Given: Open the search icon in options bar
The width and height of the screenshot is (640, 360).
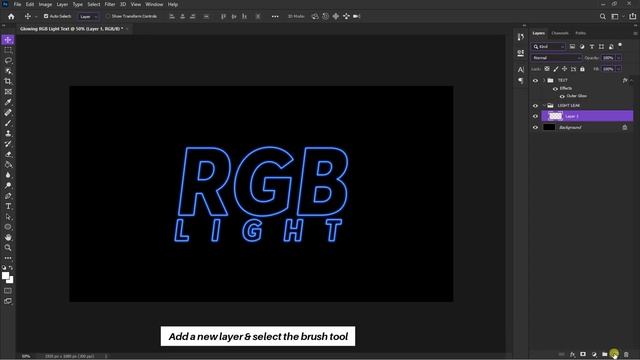Looking at the screenshot, I should pyautogui.click(x=602, y=16).
